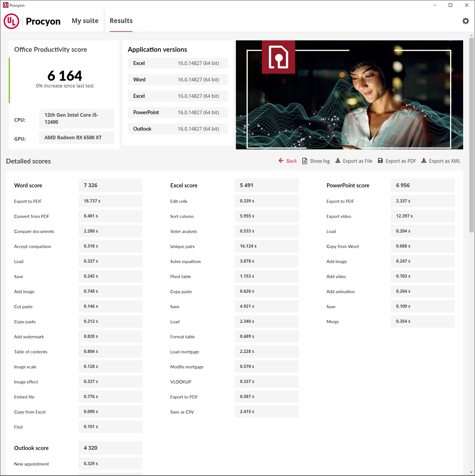Click the Show log document icon
Screen dimensions: 475x476
pos(305,161)
